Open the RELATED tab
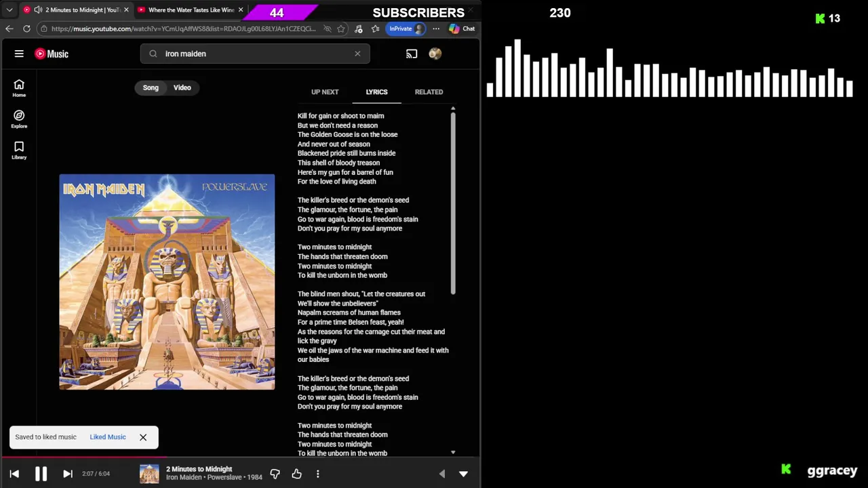The width and height of the screenshot is (868, 488). [x=429, y=91]
